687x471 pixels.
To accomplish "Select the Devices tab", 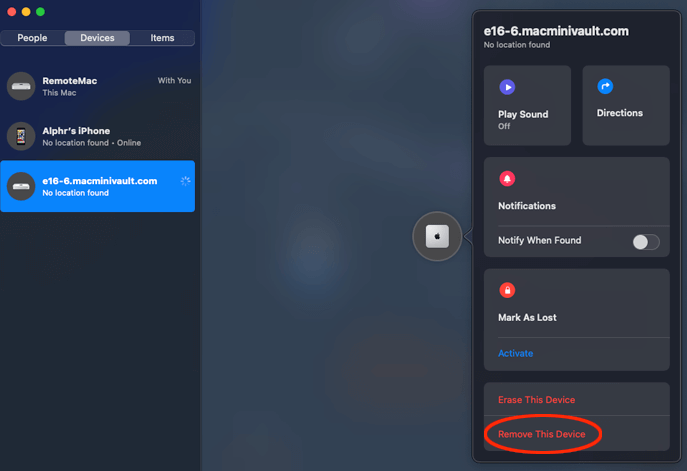I will tap(97, 38).
